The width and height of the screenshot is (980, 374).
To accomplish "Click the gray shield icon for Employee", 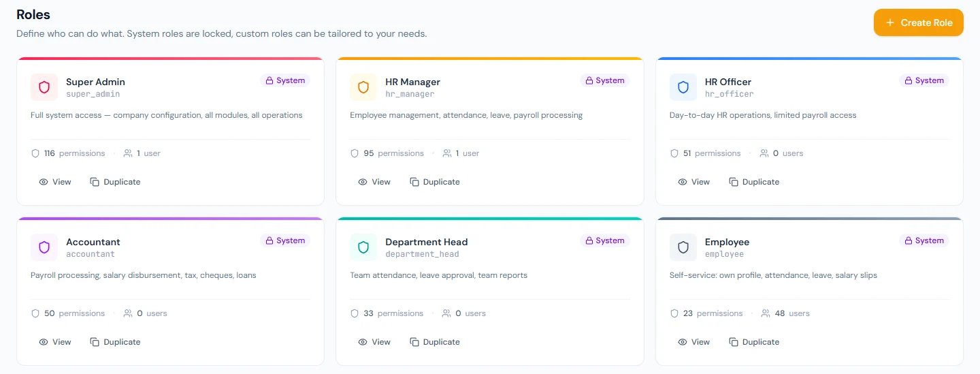I will 683,247.
